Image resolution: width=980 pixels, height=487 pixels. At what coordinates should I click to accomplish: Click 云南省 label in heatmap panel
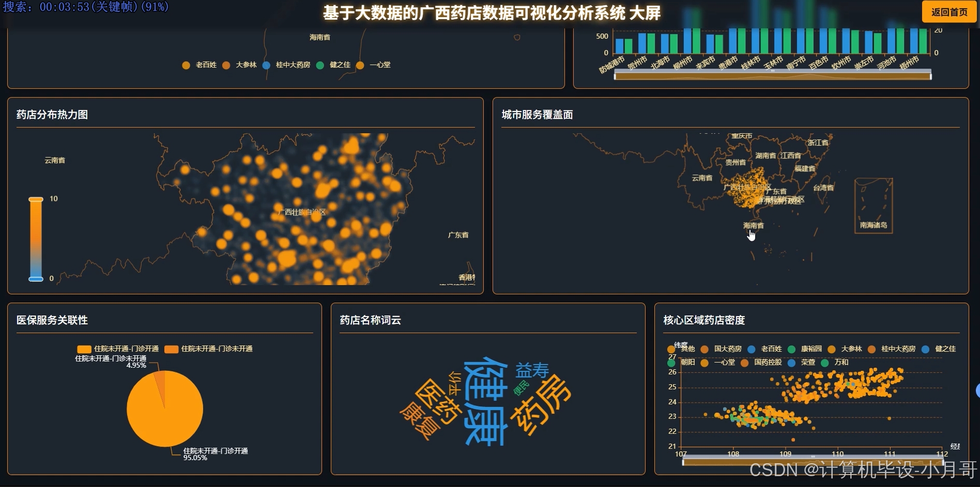[x=55, y=160]
